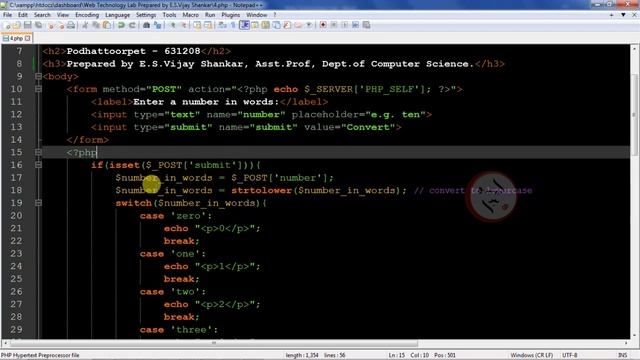Image resolution: width=640 pixels, height=360 pixels.
Task: Click the "Windows (CR LF)" status bar entry
Action: tap(531, 355)
